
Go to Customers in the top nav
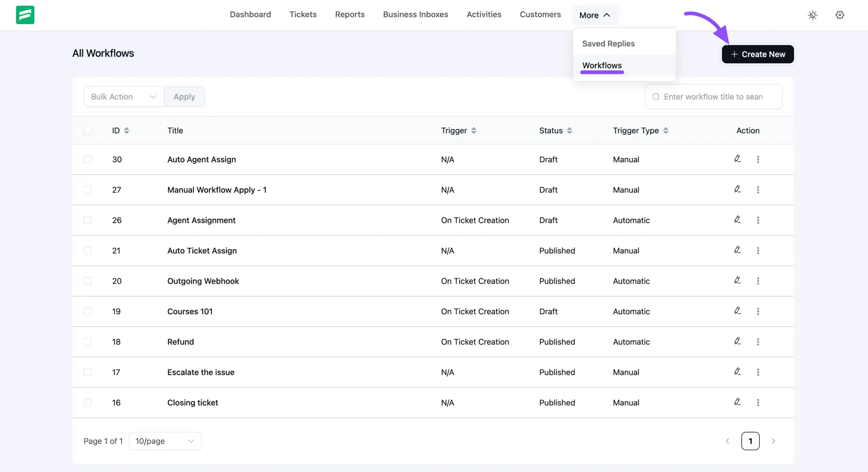pyautogui.click(x=540, y=15)
